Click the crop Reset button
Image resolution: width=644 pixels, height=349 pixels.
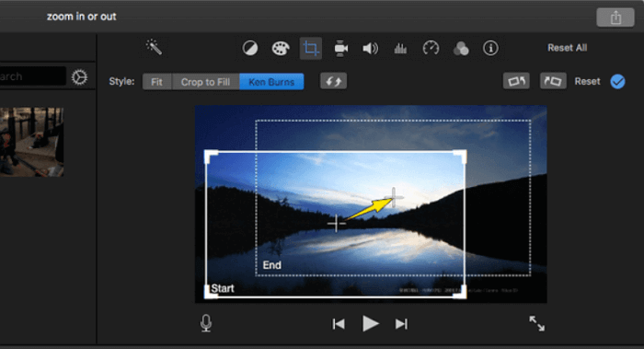click(x=587, y=81)
